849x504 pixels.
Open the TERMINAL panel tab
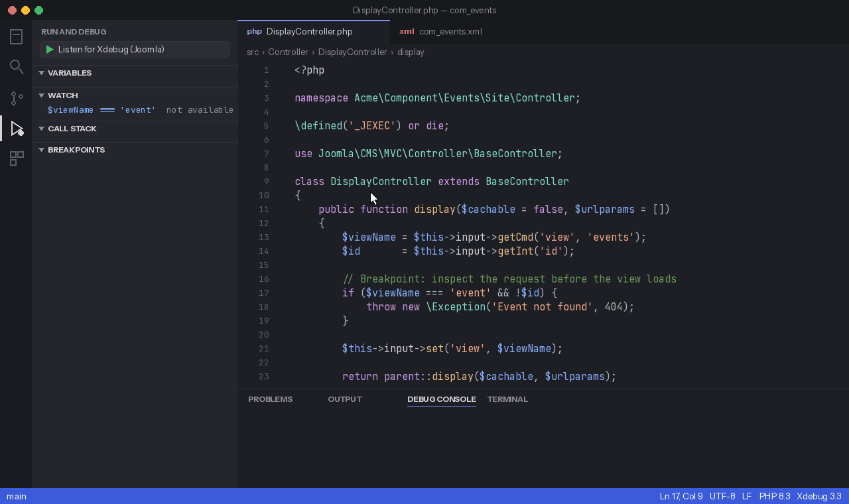pyautogui.click(x=507, y=399)
